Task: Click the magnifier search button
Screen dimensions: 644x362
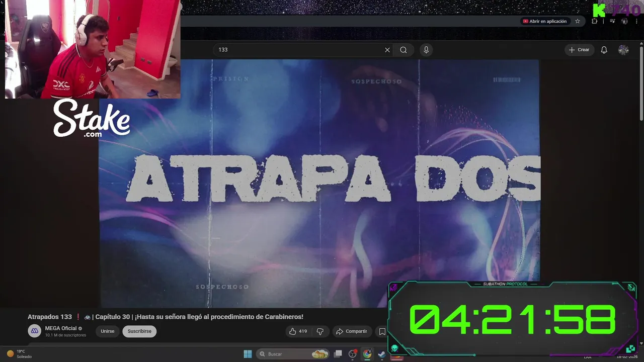Action: (404, 50)
